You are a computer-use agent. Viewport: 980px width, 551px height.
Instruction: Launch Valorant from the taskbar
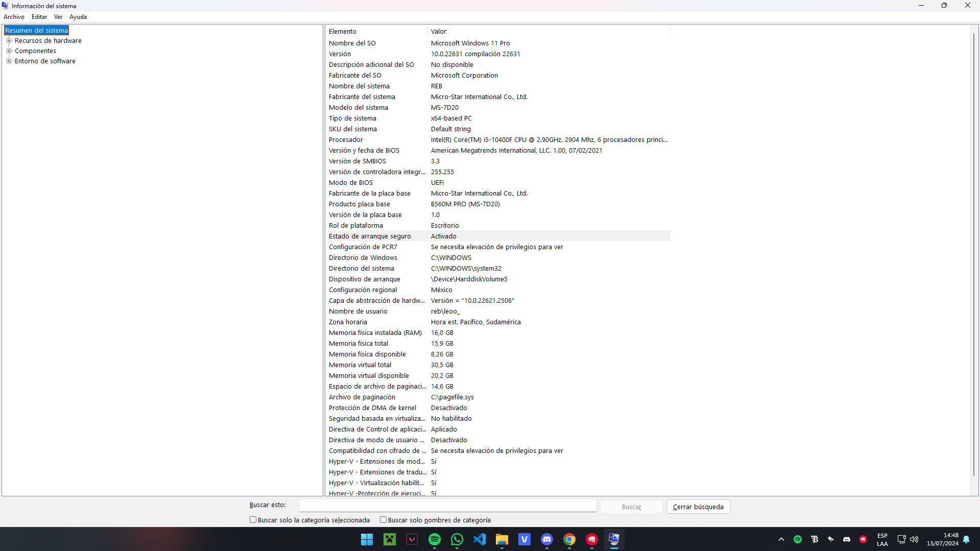coord(412,539)
